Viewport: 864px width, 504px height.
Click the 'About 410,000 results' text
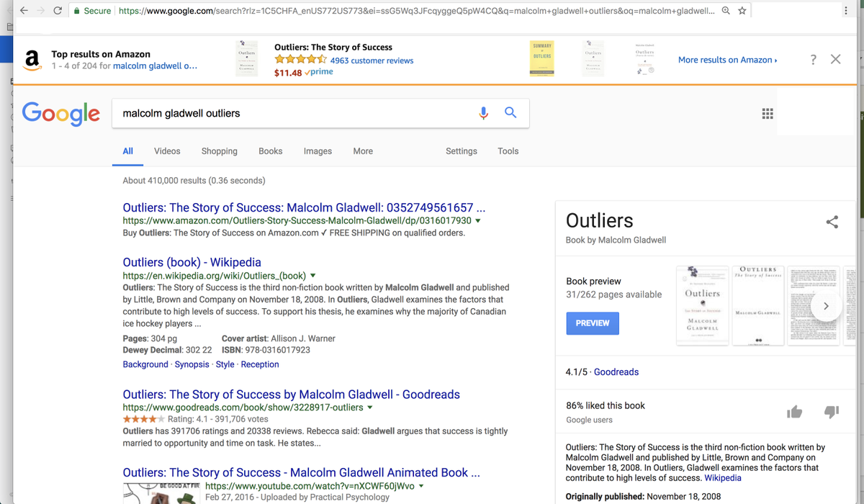click(x=194, y=181)
